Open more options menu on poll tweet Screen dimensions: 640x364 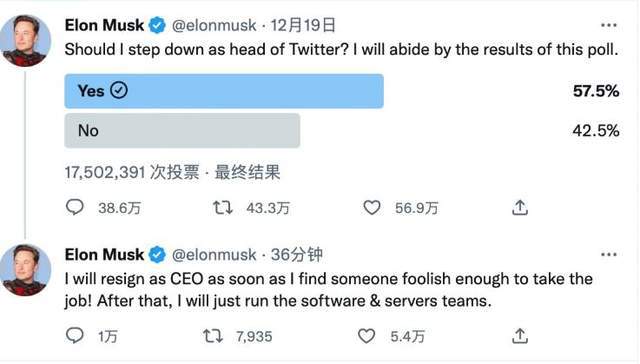pyautogui.click(x=609, y=25)
